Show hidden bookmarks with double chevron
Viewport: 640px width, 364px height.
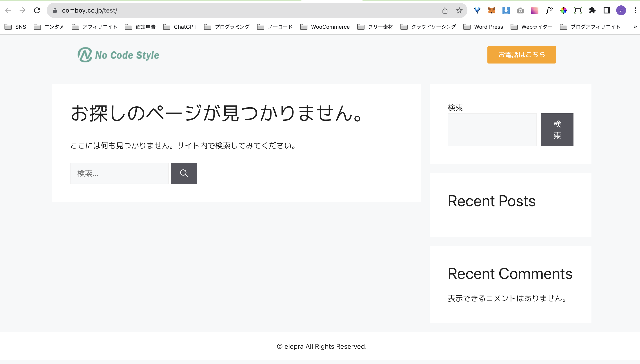(x=635, y=27)
